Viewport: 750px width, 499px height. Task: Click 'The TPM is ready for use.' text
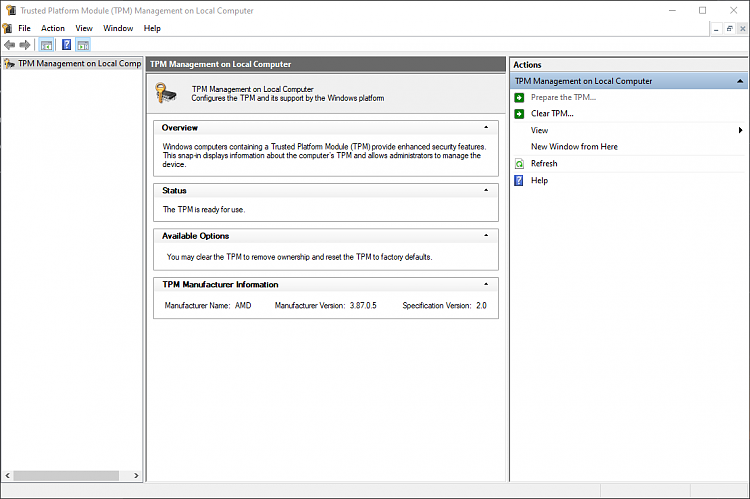pos(204,210)
